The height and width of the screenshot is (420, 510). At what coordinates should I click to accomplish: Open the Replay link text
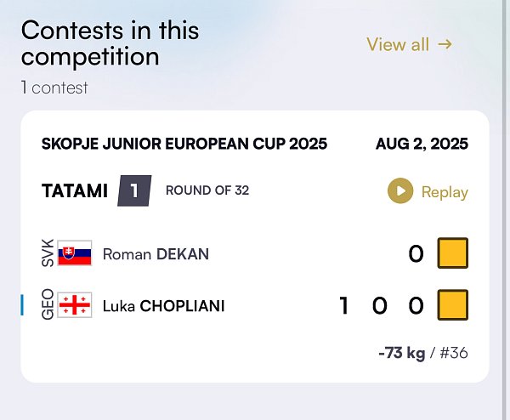click(x=445, y=192)
